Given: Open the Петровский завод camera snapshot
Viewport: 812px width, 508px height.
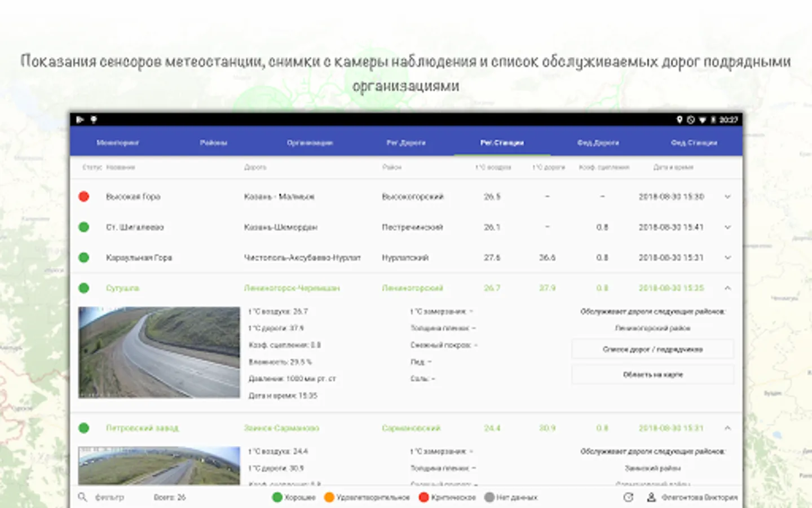Looking at the screenshot, I should pyautogui.click(x=159, y=466).
